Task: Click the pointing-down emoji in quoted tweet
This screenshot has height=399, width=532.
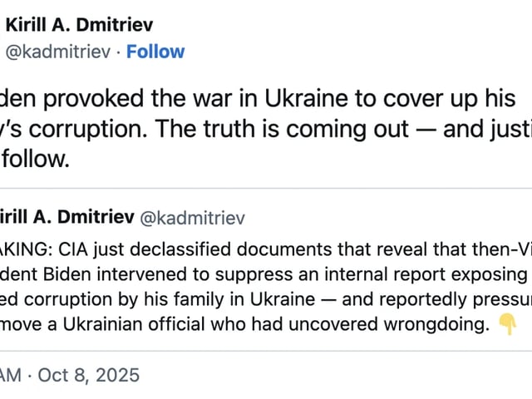Action: click(508, 324)
